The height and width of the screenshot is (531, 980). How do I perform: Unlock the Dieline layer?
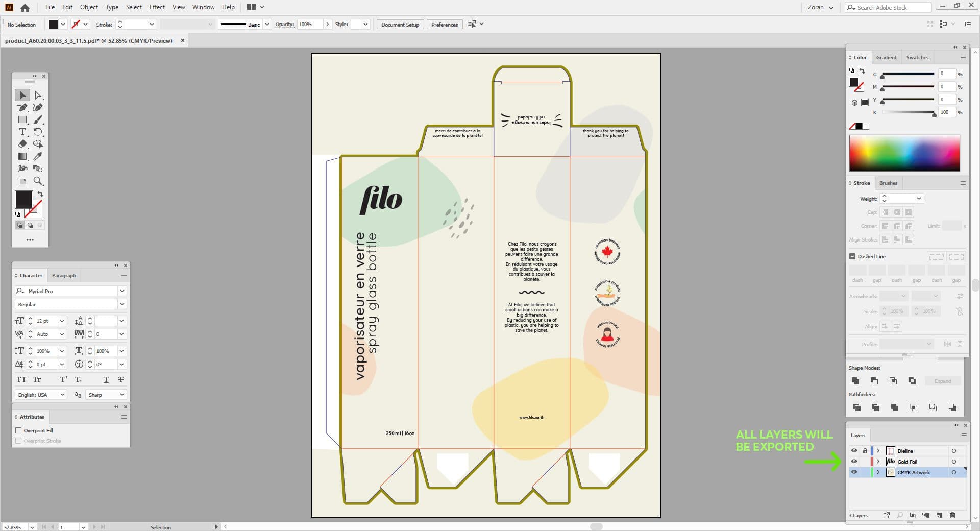tap(865, 451)
